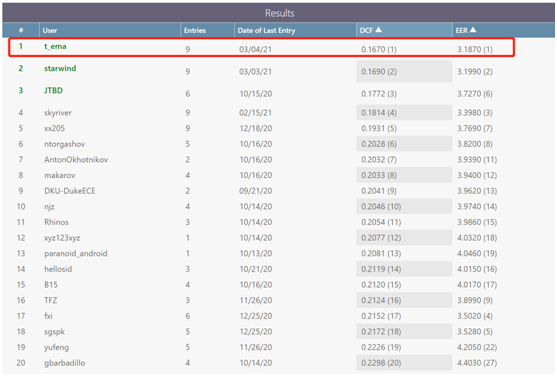
Task: Select user sgspk name
Action: (x=54, y=332)
